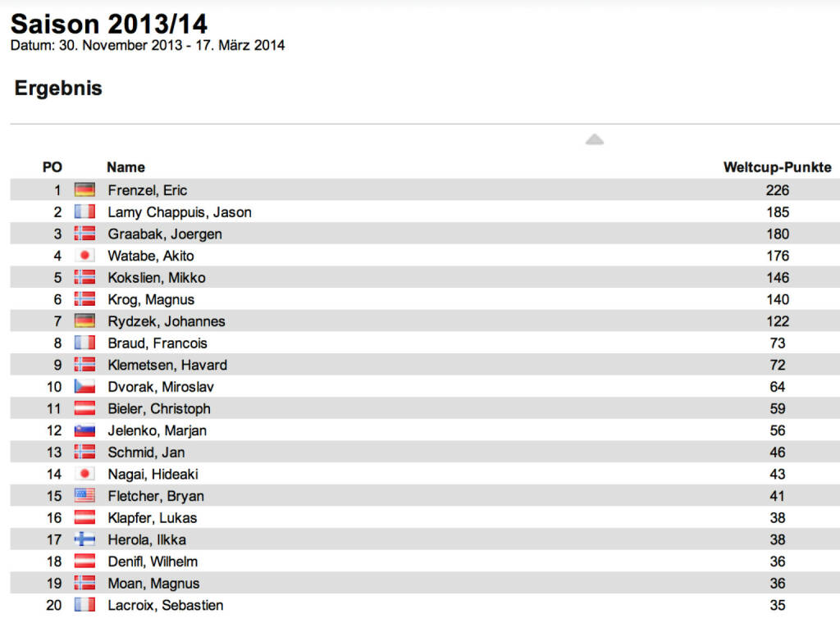Click the Ergebnis section heading
The image size is (840, 623).
pos(58,89)
